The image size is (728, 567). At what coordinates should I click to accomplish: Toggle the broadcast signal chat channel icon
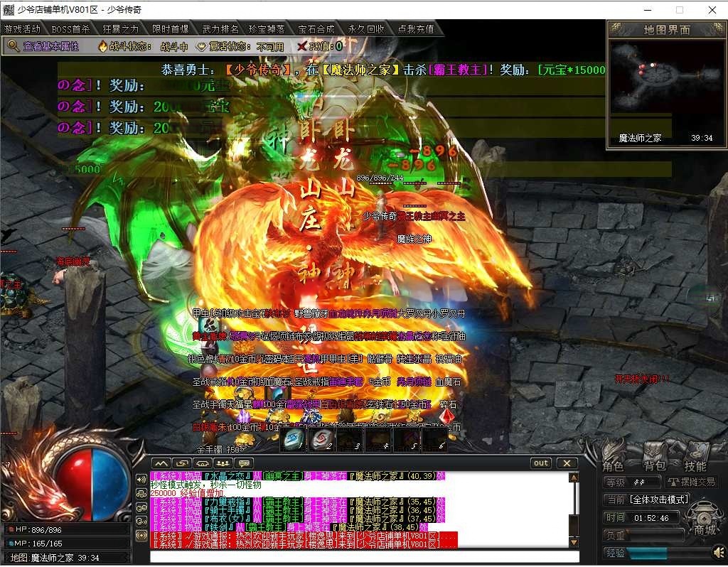coord(141,535)
